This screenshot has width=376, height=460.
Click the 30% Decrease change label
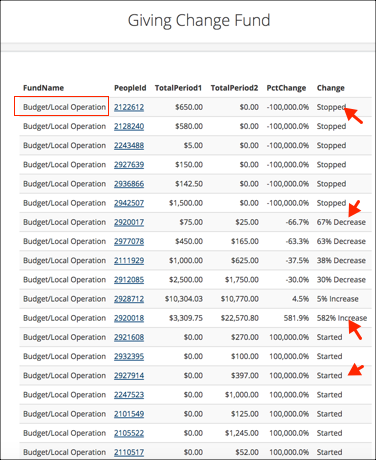(341, 280)
